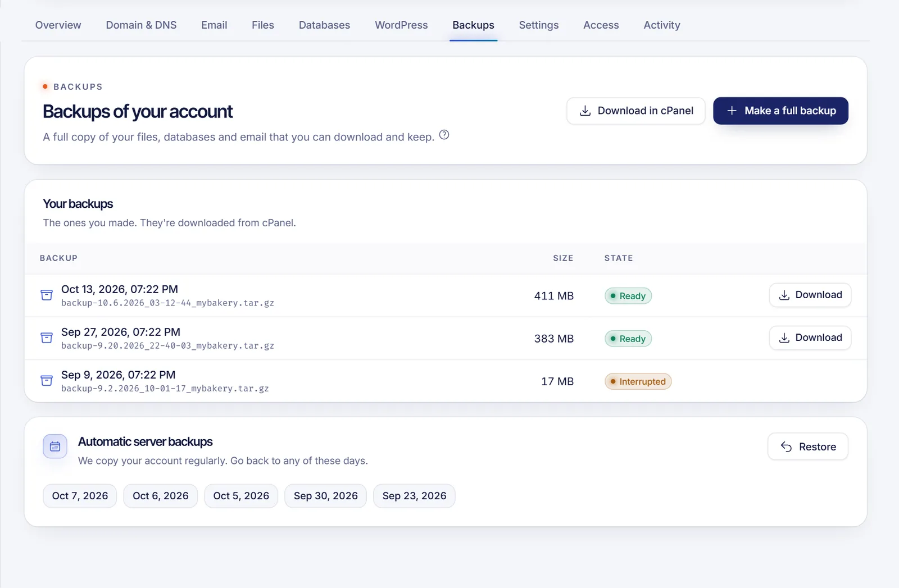The width and height of the screenshot is (899, 588).
Task: Click the BACKUP column header
Action: click(58, 258)
